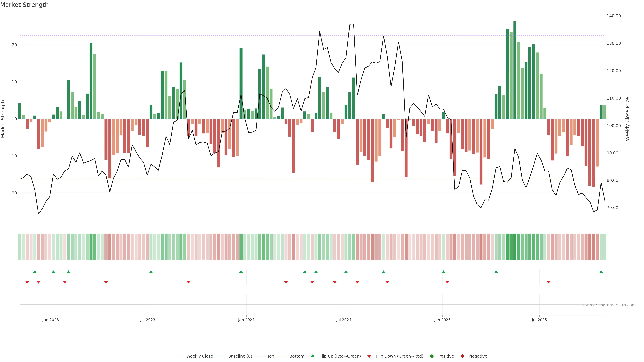The height and width of the screenshot is (362, 644).
Task: Click the flip-down red triangle just after Jul 2025
Action: click(x=549, y=282)
